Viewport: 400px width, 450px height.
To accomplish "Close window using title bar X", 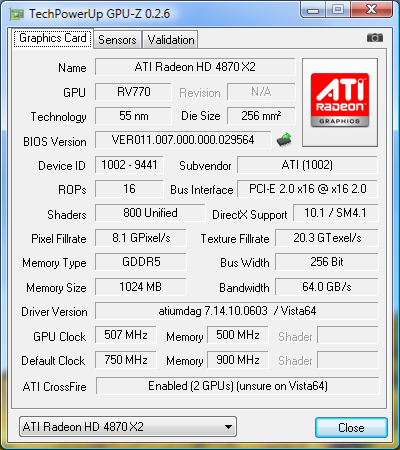I will point(371,10).
